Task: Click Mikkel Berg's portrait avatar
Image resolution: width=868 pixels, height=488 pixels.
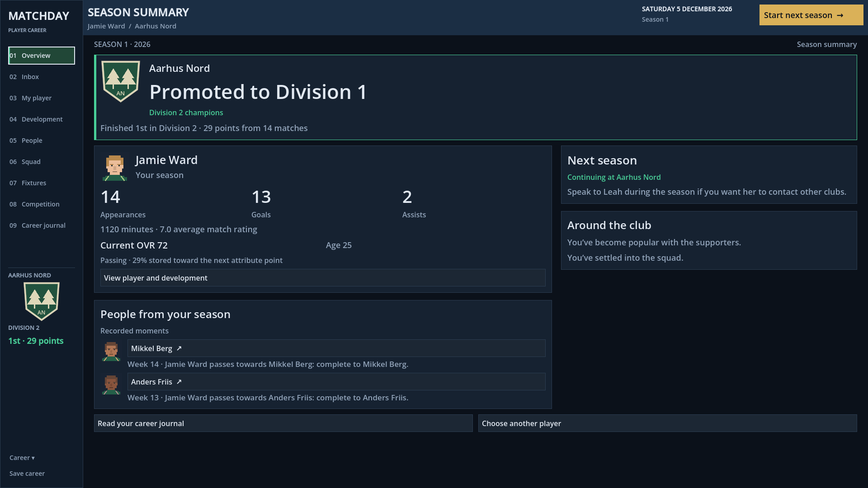Action: point(111,351)
